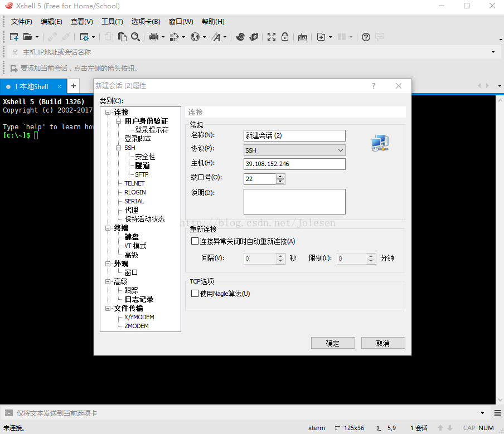Viewport: 504px width, 434px height.
Task: Select 日志记录 in the category tree
Action: coord(139,299)
